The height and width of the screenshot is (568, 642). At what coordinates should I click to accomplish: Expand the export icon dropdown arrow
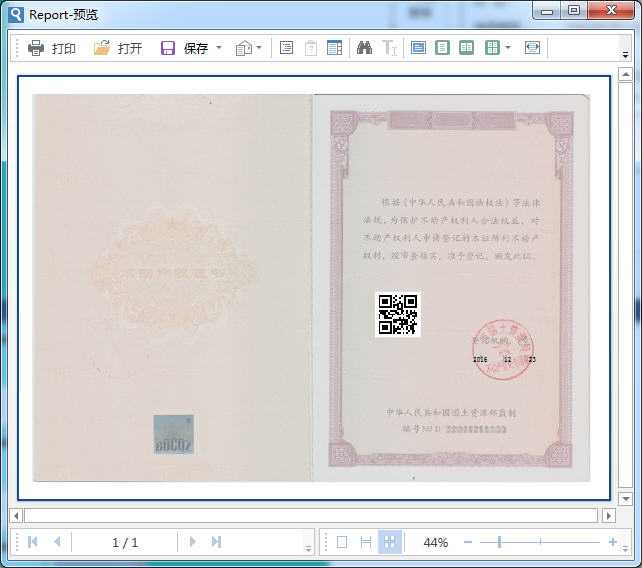click(259, 47)
